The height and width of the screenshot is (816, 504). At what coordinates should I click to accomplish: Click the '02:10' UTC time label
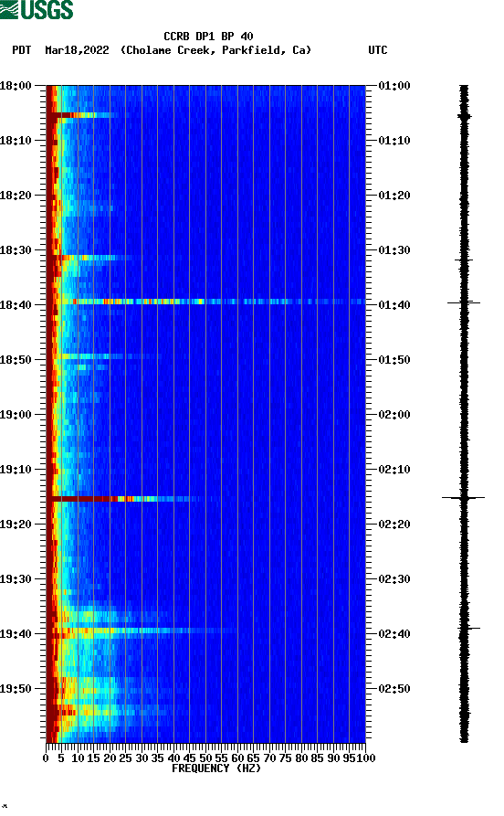[x=394, y=470]
